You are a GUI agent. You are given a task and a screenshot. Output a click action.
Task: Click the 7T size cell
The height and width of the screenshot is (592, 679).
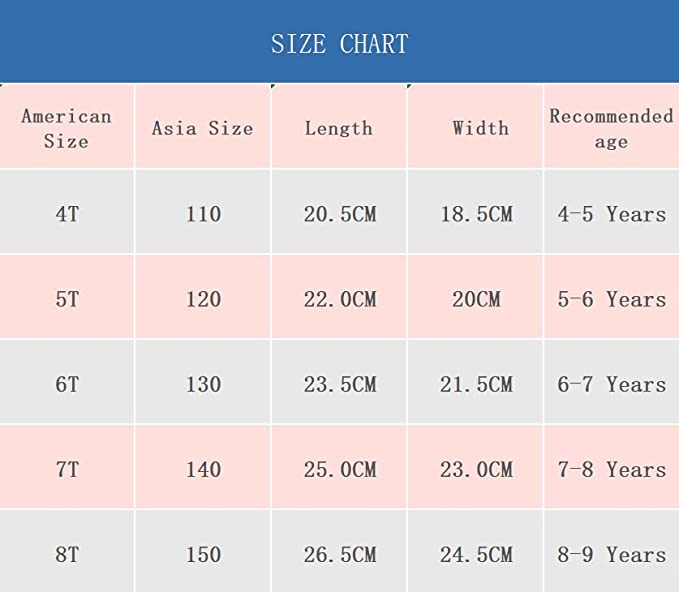(x=67, y=466)
